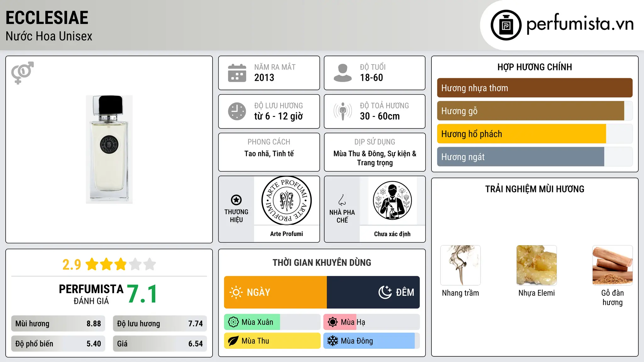
Task: Click the perfumista.vn perfume bottle logo icon
Action: (506, 25)
